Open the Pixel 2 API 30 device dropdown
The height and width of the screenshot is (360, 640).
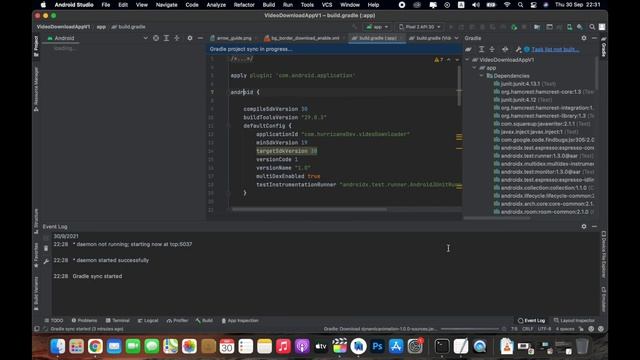[420, 27]
